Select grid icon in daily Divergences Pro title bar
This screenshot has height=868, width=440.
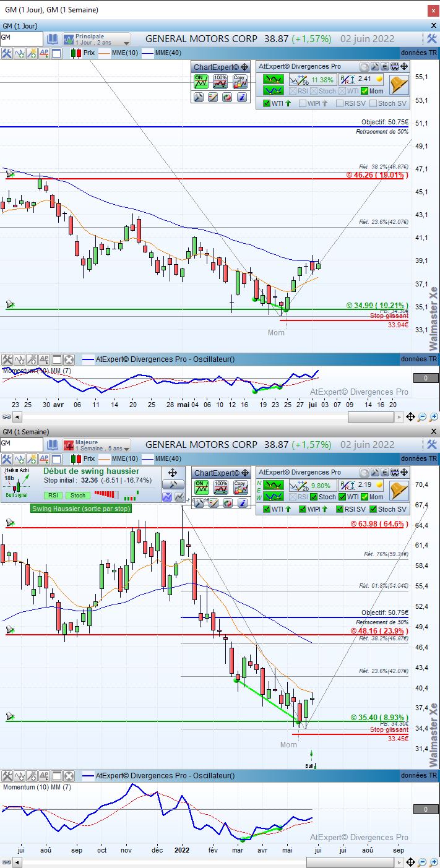click(x=394, y=67)
